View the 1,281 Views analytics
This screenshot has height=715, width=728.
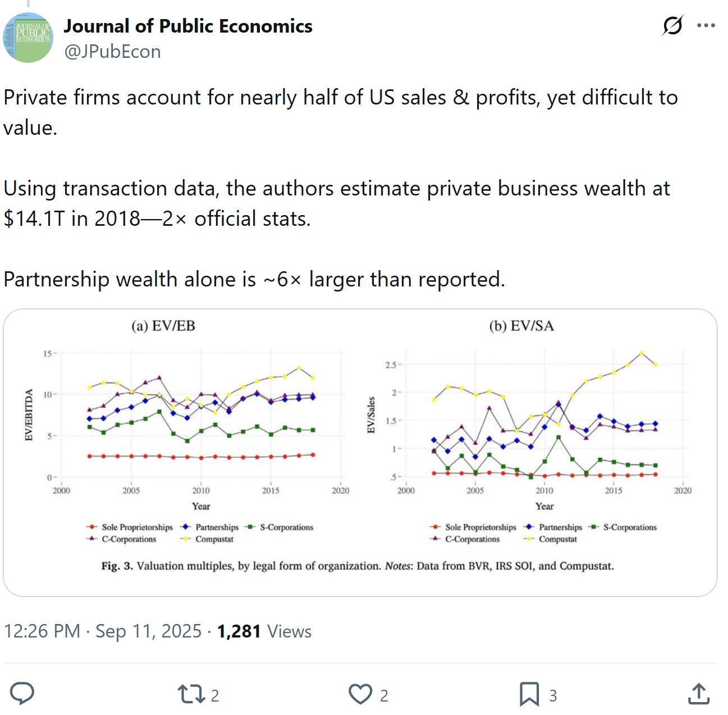tap(264, 631)
